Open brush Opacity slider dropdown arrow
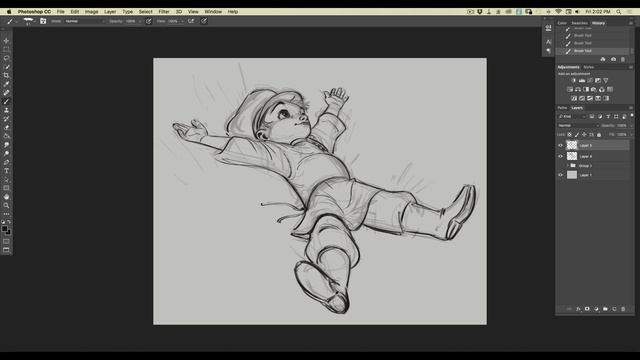 (140, 21)
